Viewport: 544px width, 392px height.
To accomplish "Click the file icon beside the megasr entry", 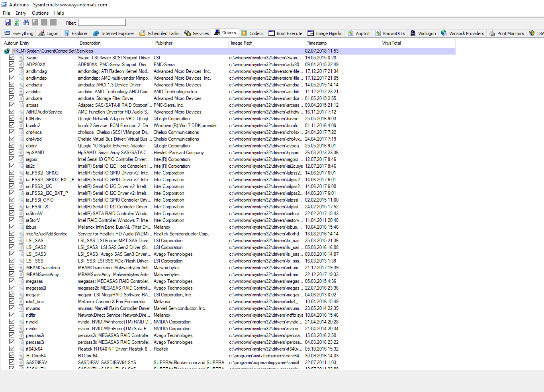I will 21,295.
